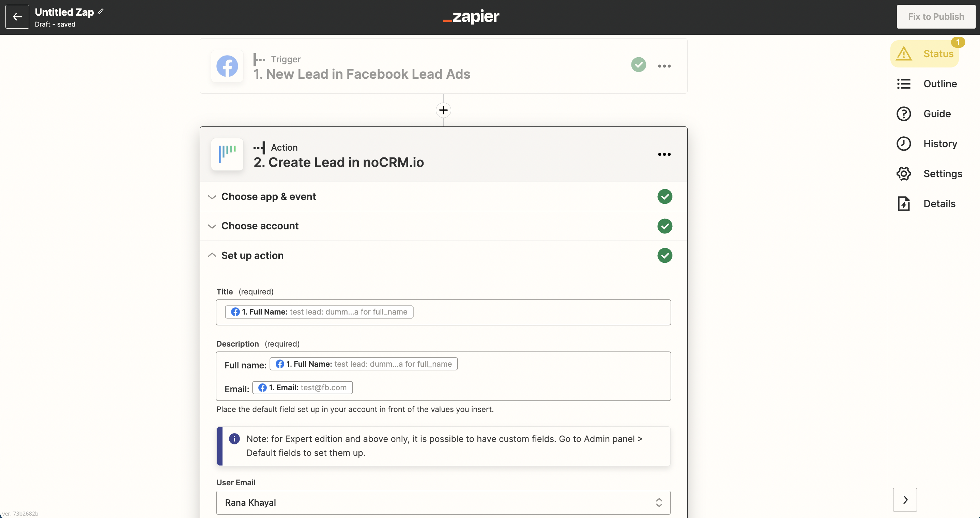Click the trigger step green checkmark

click(638, 65)
